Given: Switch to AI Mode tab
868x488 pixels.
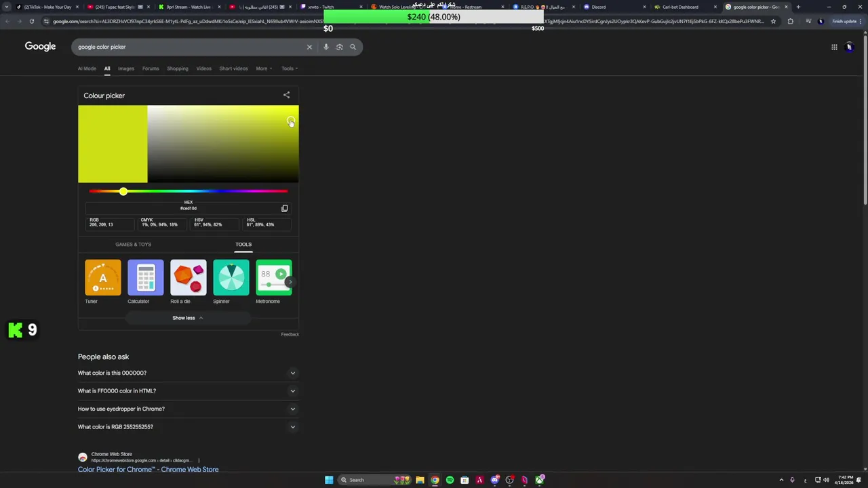Looking at the screenshot, I should pyautogui.click(x=87, y=68).
